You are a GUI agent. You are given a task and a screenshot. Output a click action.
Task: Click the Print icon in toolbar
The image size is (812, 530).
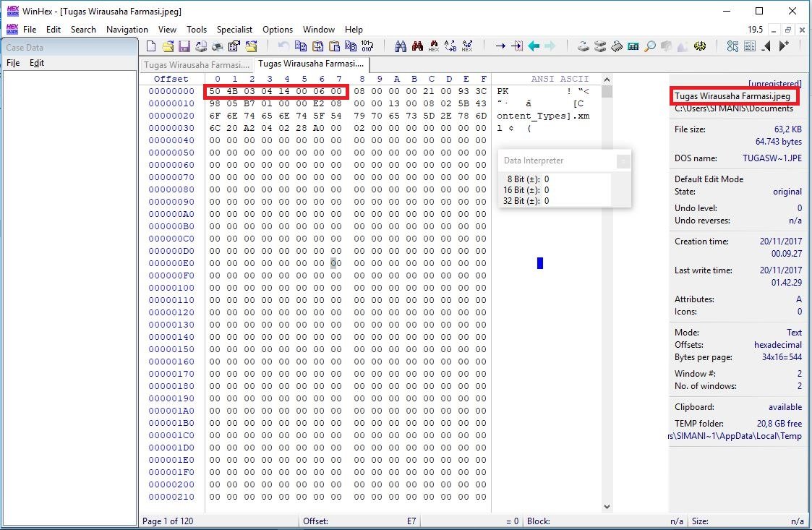pos(217,46)
